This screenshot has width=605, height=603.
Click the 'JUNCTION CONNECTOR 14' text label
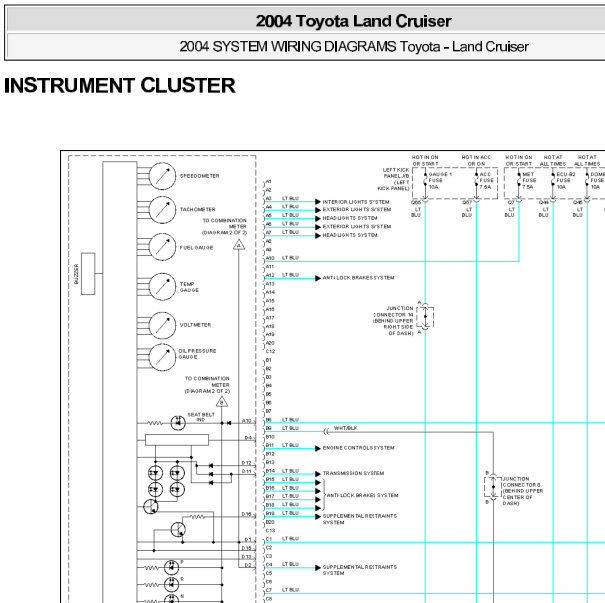[x=394, y=321]
